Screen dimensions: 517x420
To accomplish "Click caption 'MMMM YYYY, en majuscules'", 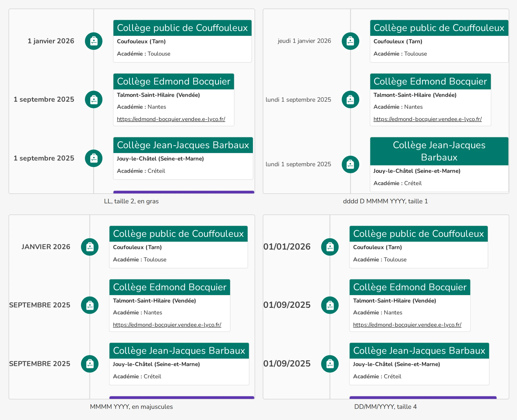I will pos(131,407).
